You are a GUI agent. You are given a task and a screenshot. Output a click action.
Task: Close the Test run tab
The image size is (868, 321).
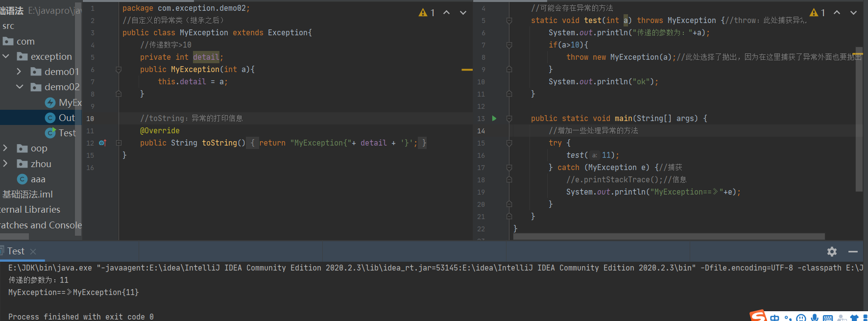33,251
